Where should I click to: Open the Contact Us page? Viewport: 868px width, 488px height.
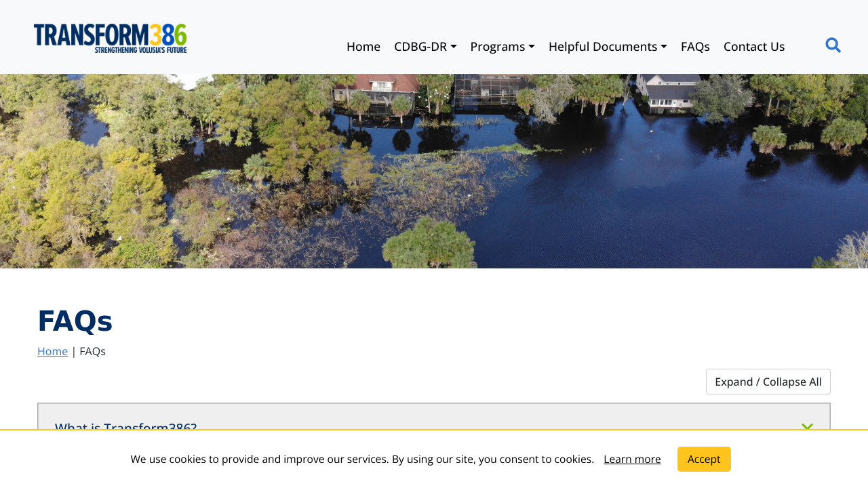click(x=753, y=47)
